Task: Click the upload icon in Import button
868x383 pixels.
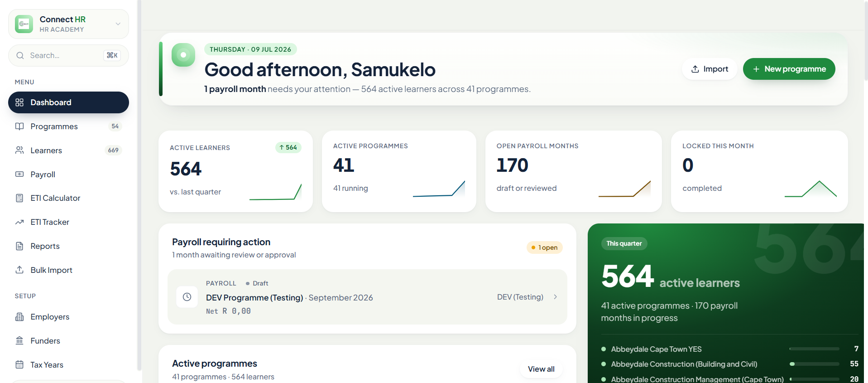Action: (x=695, y=69)
